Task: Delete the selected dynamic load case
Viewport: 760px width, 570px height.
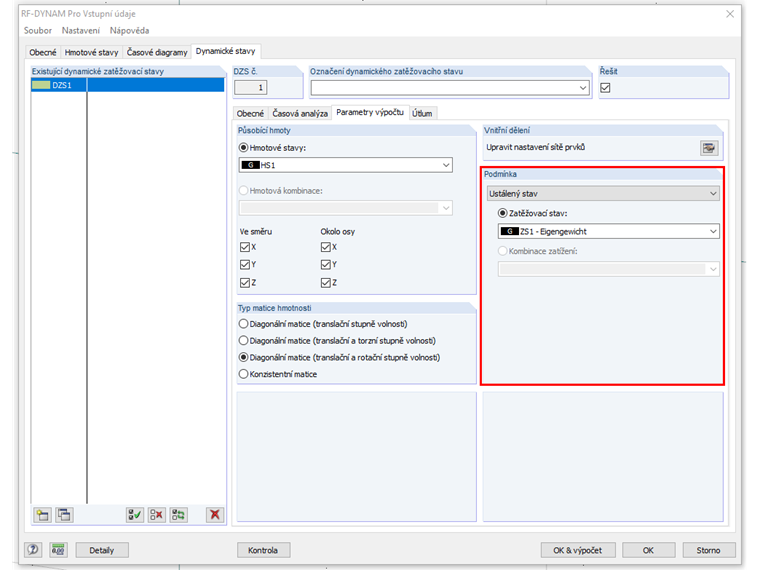Action: coord(215,515)
